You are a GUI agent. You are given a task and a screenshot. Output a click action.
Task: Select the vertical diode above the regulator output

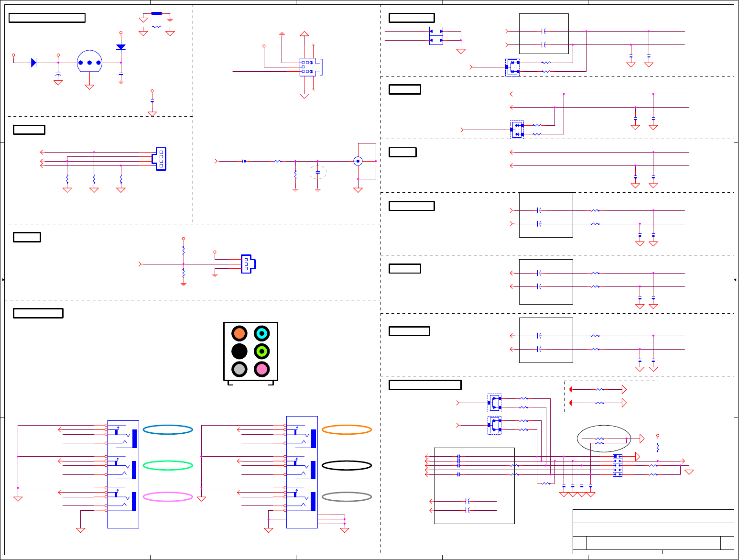121,47
